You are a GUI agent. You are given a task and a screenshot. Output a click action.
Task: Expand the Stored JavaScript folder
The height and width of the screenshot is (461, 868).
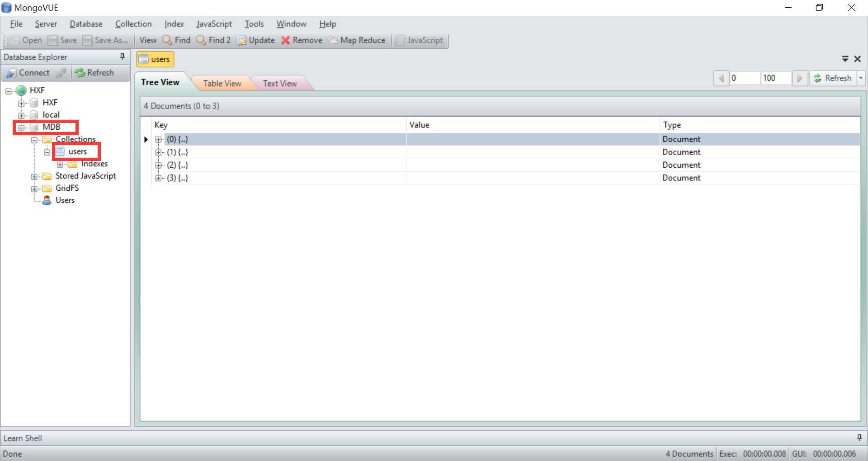click(x=34, y=177)
